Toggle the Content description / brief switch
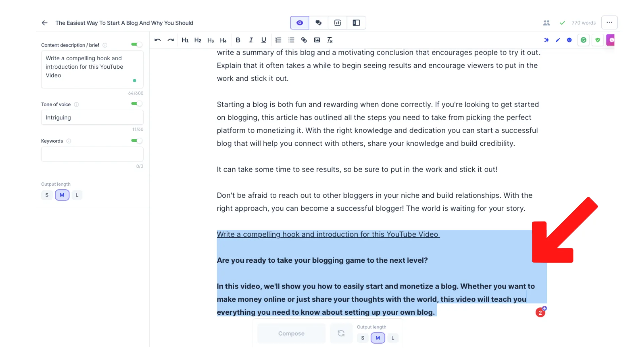The width and height of the screenshot is (644, 362). tap(137, 45)
